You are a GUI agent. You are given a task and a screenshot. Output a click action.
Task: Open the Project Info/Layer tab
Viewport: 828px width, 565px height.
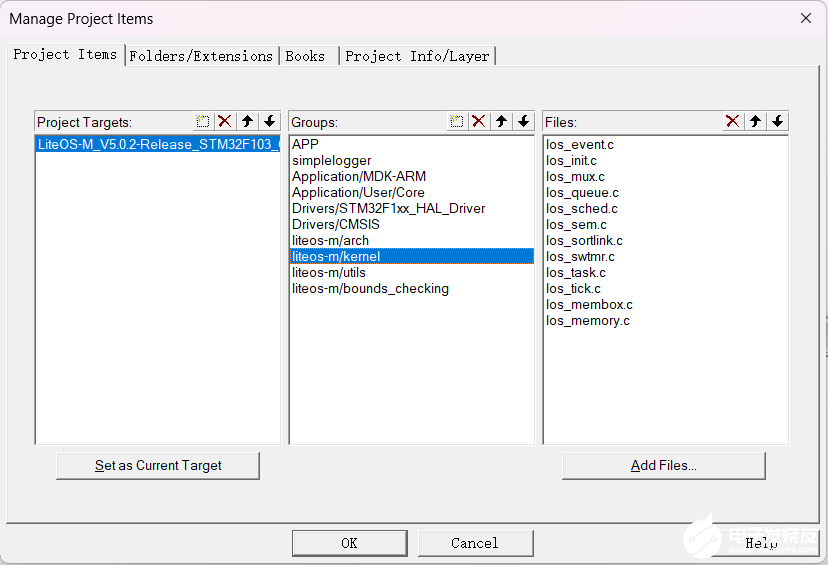[x=418, y=56]
